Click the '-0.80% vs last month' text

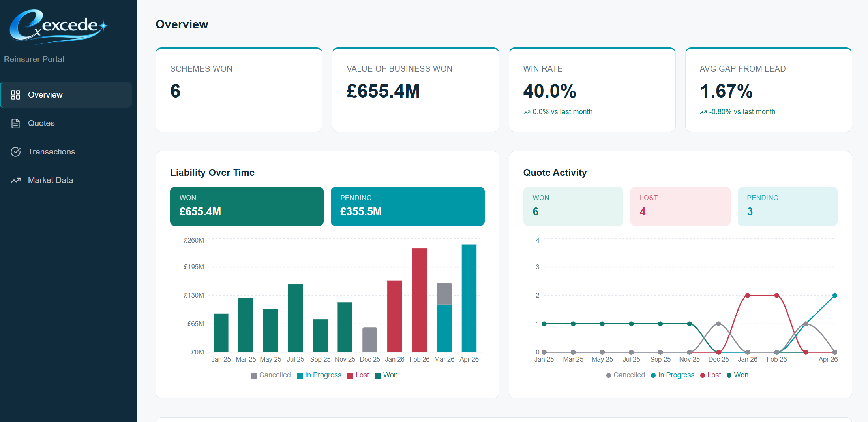(742, 112)
